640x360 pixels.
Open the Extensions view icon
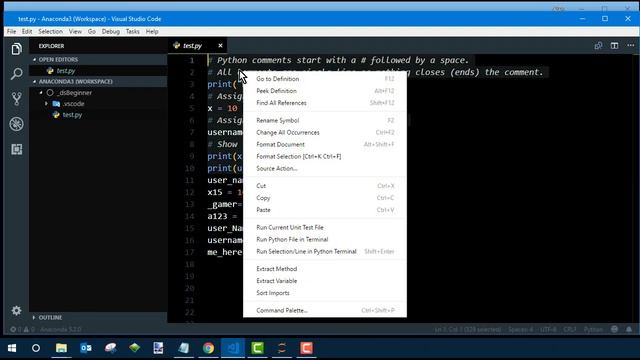coord(16,149)
